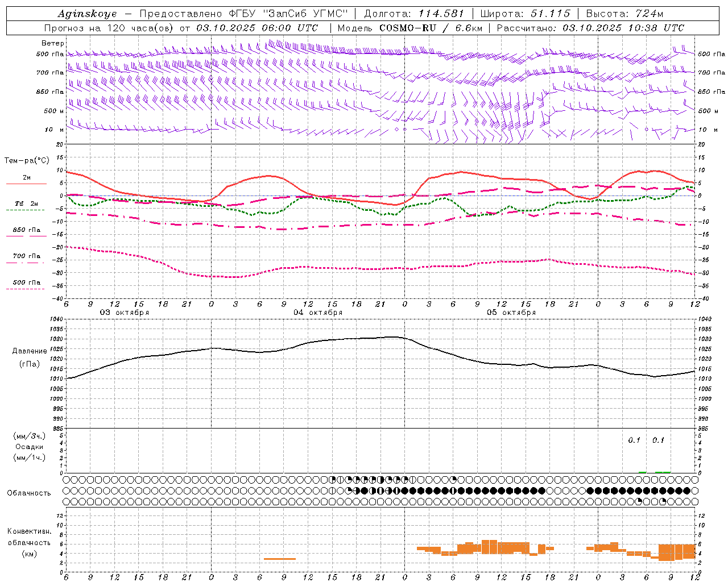Click the (км) unit label under облачность

click(x=30, y=554)
